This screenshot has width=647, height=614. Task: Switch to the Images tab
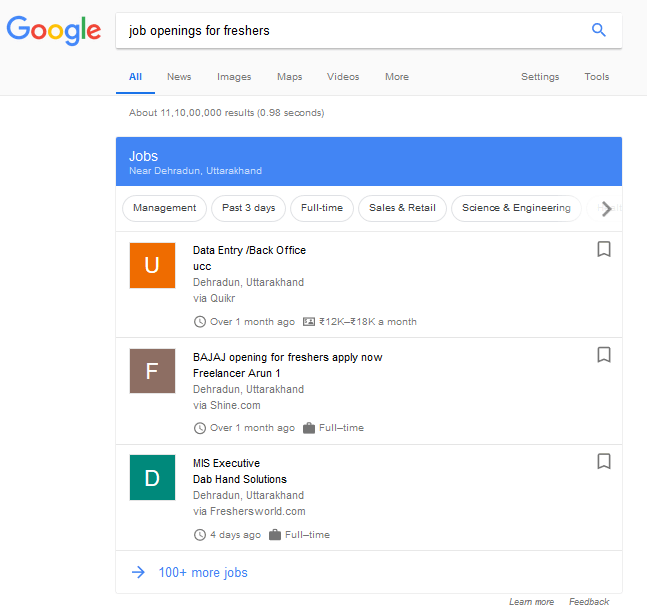234,77
